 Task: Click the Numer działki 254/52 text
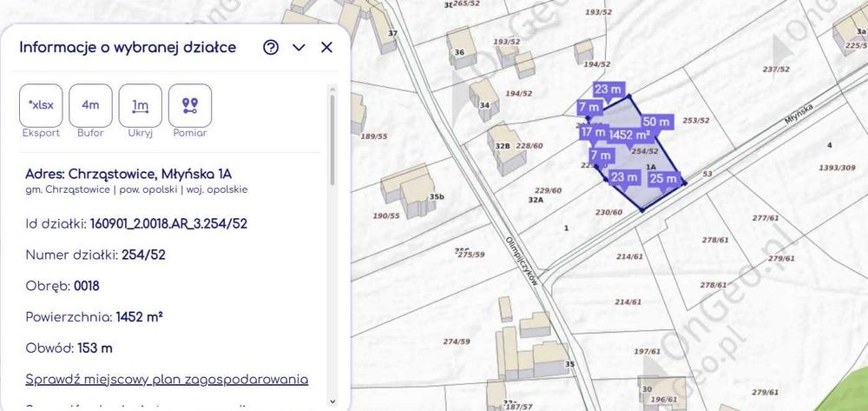pyautogui.click(x=95, y=255)
